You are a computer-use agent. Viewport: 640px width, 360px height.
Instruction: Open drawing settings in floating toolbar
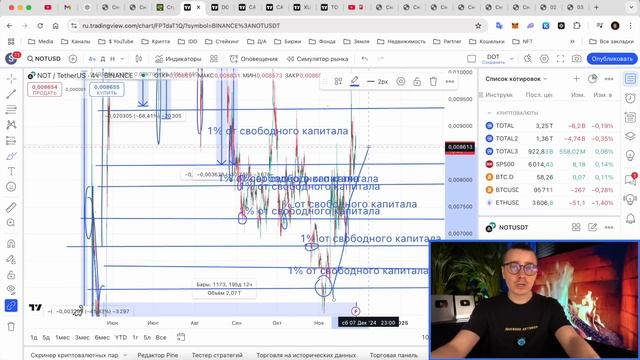coord(401,82)
